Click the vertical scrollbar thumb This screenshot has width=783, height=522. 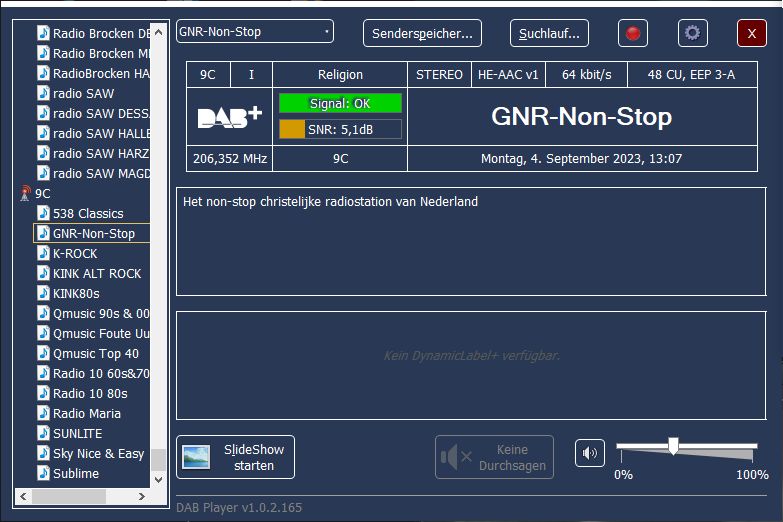pyautogui.click(x=158, y=460)
